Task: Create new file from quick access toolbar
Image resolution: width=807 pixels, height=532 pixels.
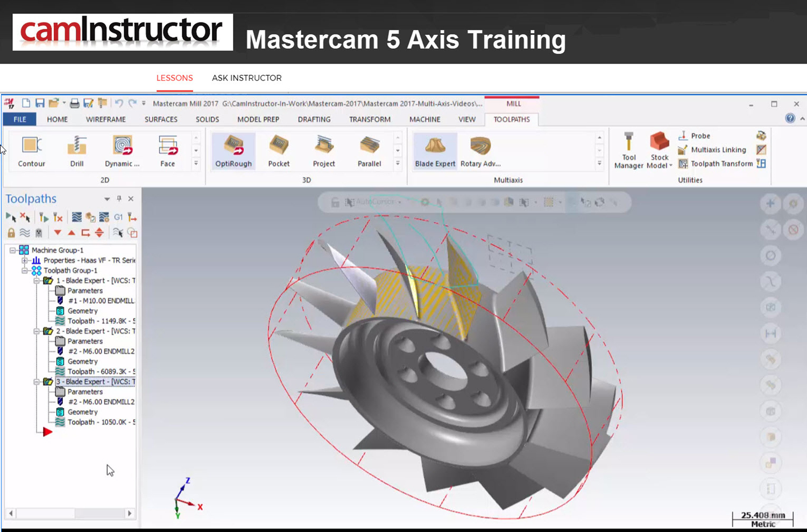Action: (x=26, y=103)
